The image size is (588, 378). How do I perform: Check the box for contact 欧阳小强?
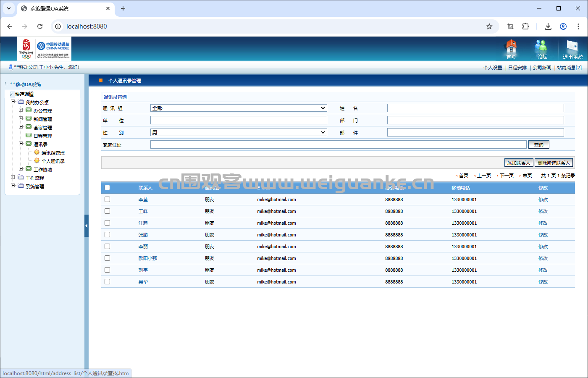107,258
